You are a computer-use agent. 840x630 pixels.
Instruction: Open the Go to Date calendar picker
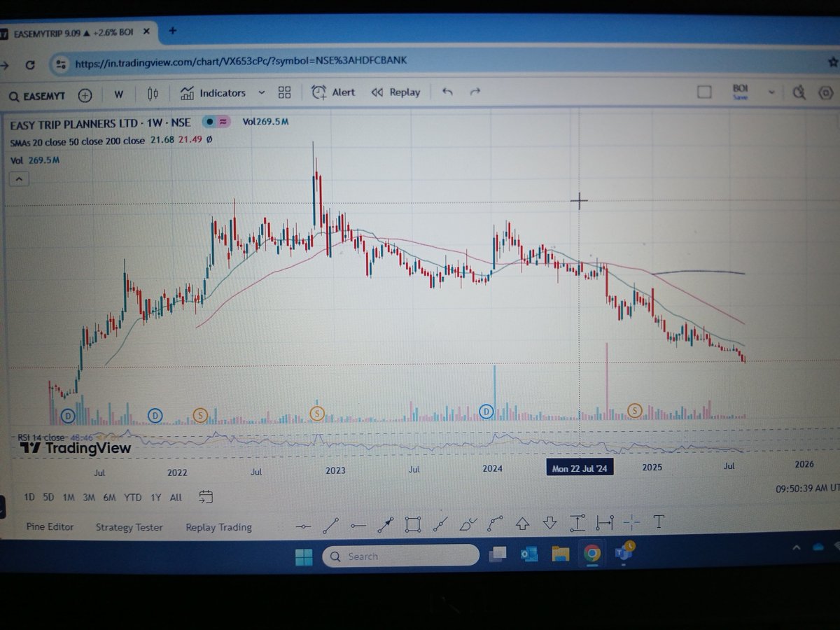click(x=206, y=497)
